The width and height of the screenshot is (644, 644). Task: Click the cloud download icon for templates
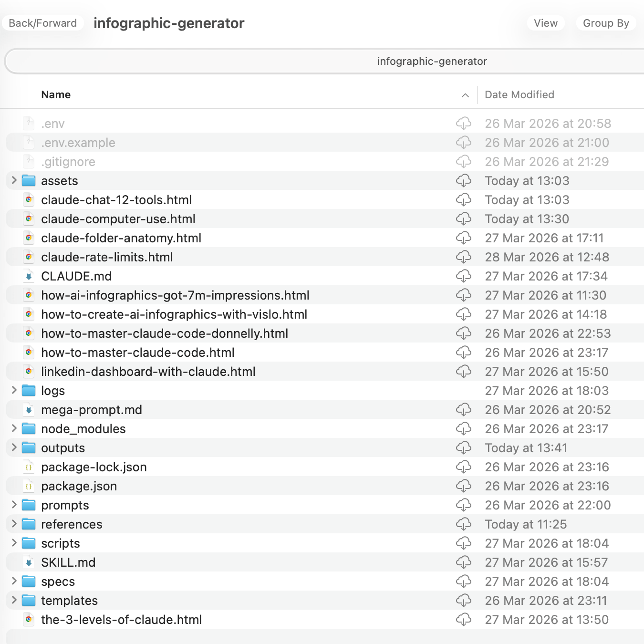coord(464,601)
